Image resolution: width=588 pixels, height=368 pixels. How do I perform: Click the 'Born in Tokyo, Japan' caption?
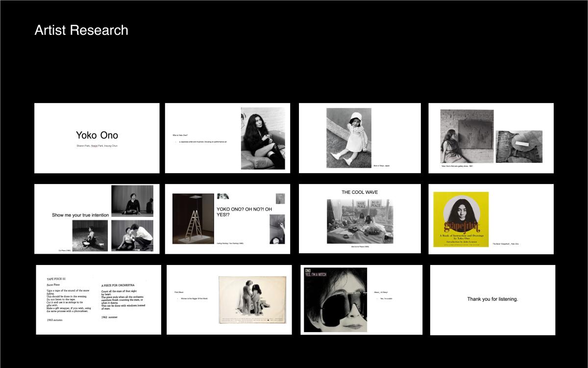pos(381,166)
